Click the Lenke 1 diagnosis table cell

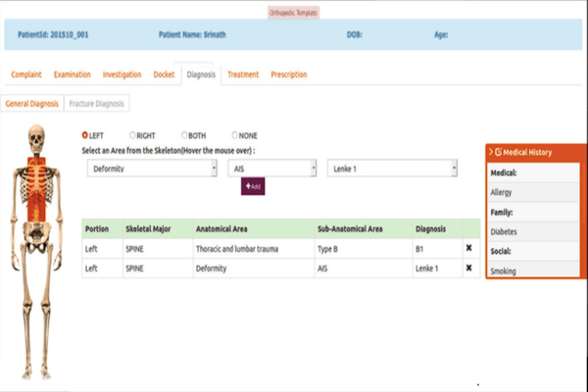click(437, 269)
